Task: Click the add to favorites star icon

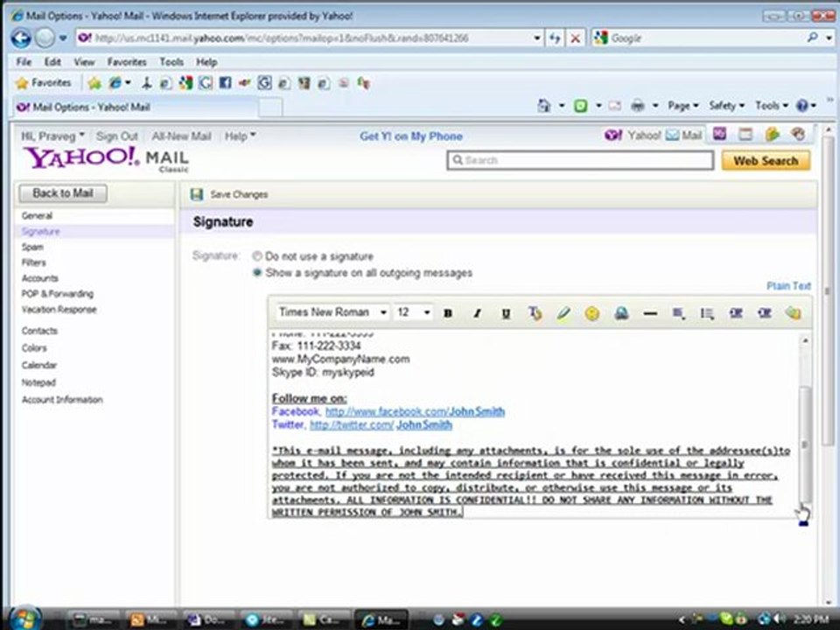Action: point(94,83)
